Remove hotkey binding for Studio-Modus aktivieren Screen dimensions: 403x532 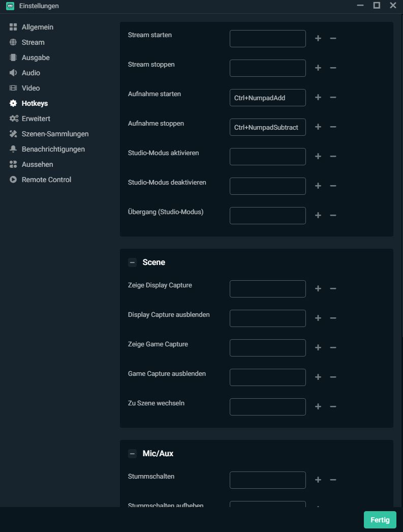(333, 156)
